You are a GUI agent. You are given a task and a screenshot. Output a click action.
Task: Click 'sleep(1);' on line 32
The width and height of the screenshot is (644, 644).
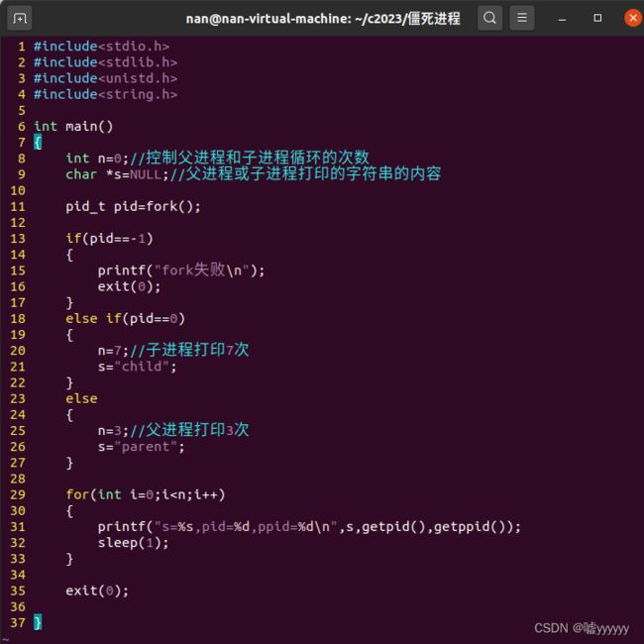(x=134, y=543)
